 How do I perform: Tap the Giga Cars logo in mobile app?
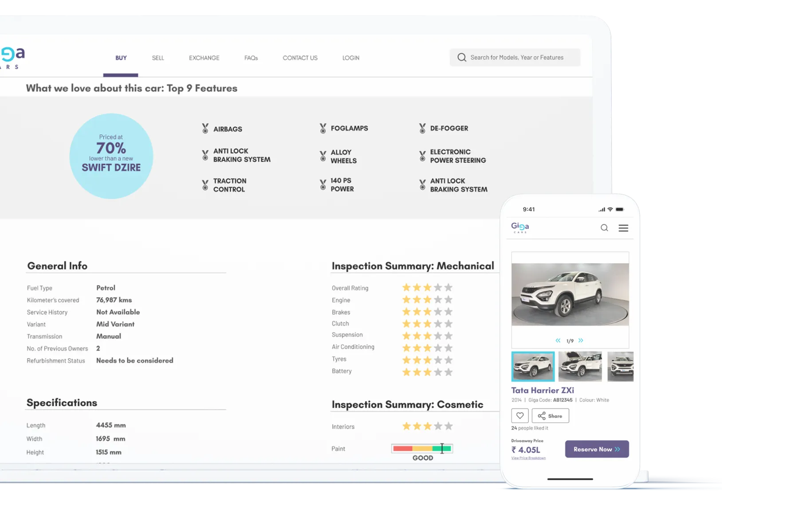[520, 228]
